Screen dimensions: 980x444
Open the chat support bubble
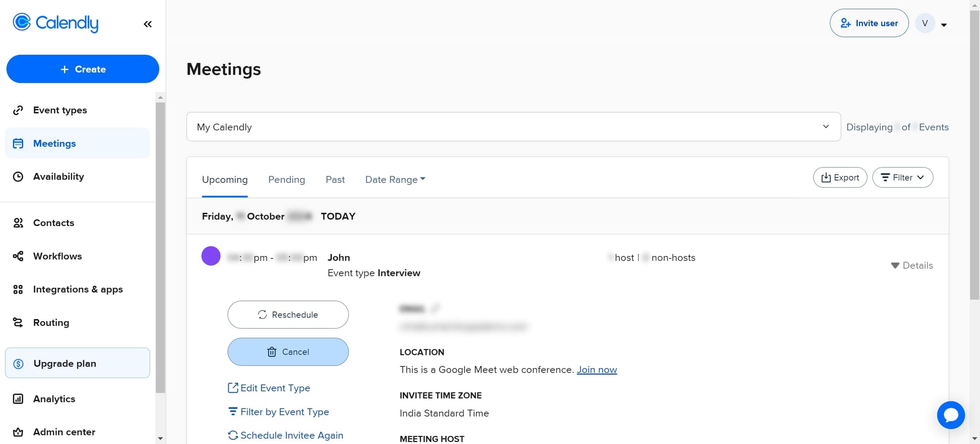pyautogui.click(x=950, y=415)
